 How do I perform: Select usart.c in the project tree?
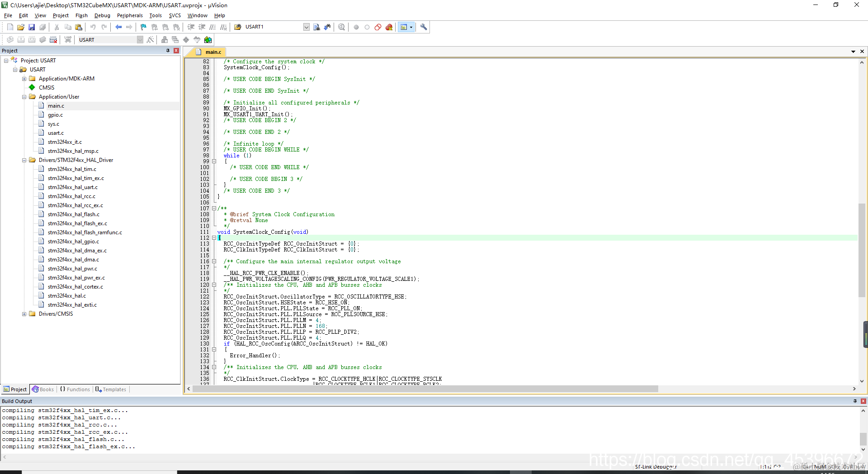(56, 133)
